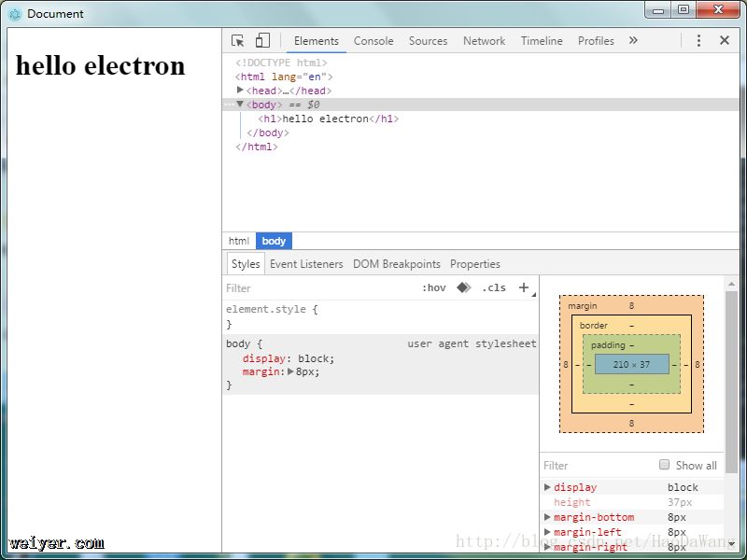Toggle the device toolbar icon
747x560 pixels.
coord(262,40)
